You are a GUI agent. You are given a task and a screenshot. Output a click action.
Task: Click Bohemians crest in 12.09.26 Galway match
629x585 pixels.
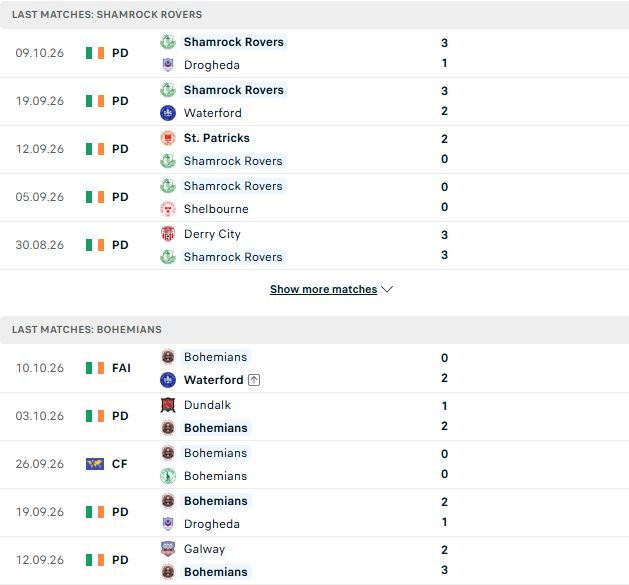pos(168,572)
